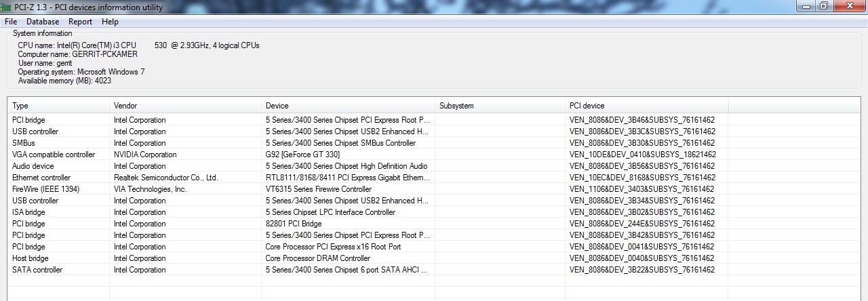This screenshot has height=301, width=868.
Task: Click VEN_8086&DEV_3B42 PCI device ID
Action: coord(642,235)
